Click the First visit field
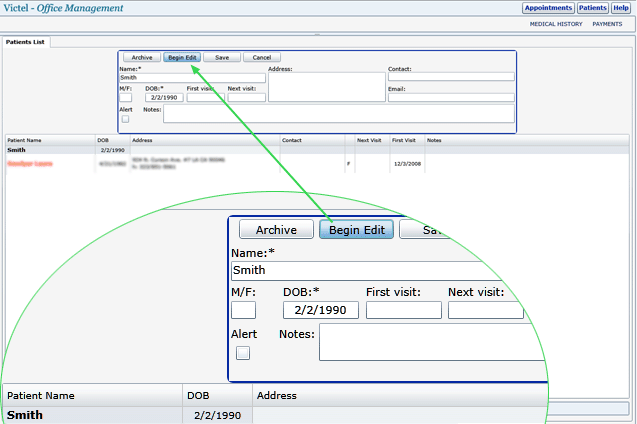The height and width of the screenshot is (424, 637). (206, 97)
